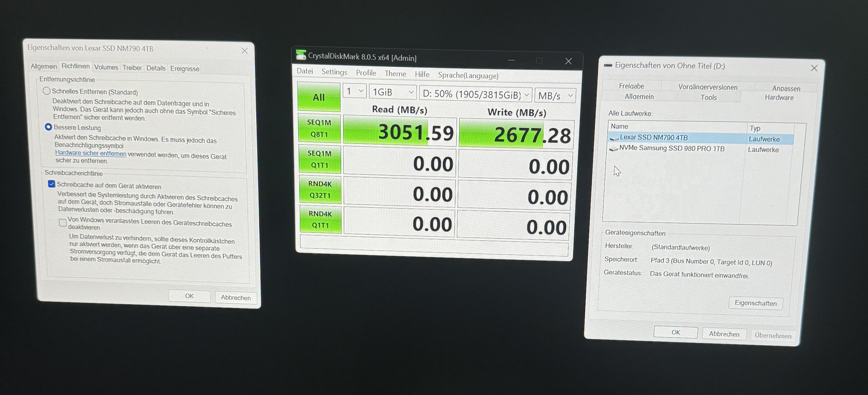Viewport: 868px width, 395px height.
Task: Start the RND4K Q32T1 benchmark
Action: coord(320,189)
